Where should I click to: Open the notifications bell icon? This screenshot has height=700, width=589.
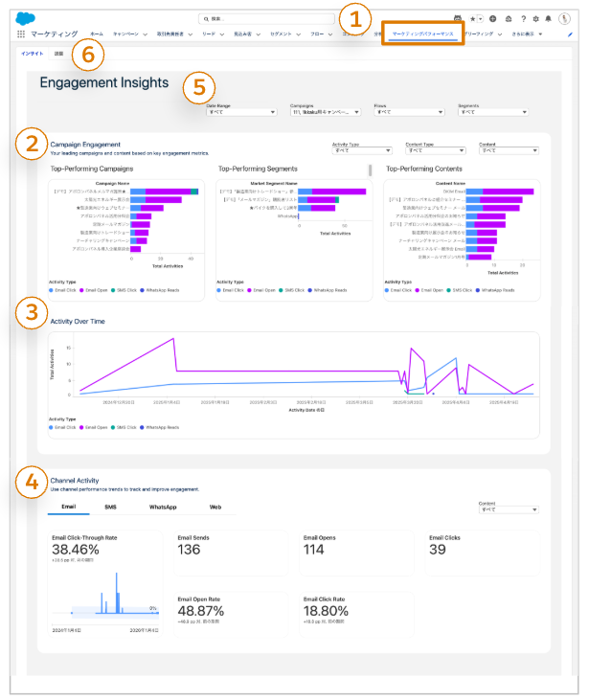(549, 19)
